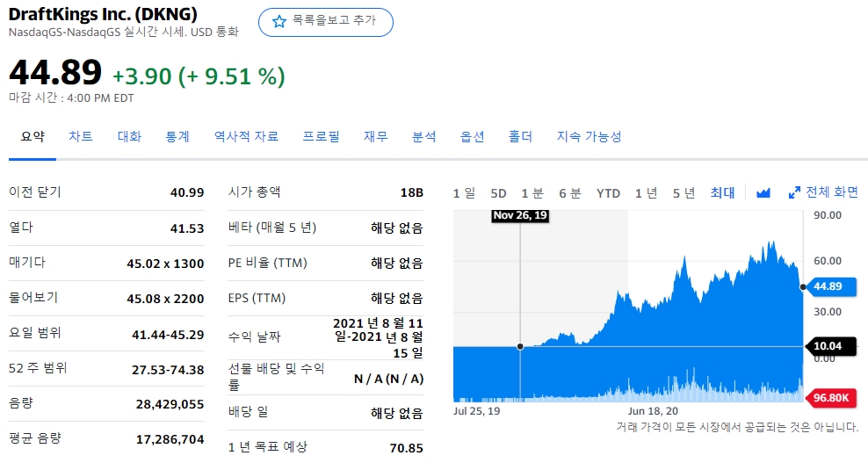Set chart range to 6 분
The image size is (868, 470).
[569, 193]
